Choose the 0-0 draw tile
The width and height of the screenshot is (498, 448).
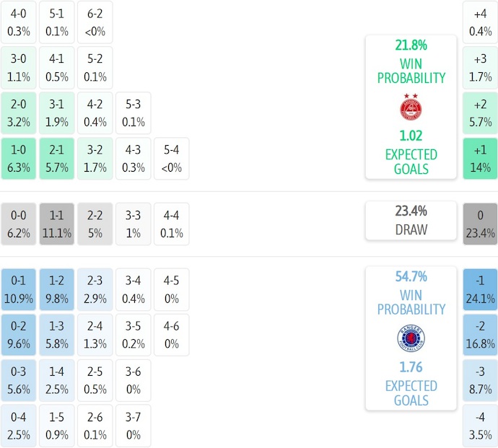[x=19, y=224]
